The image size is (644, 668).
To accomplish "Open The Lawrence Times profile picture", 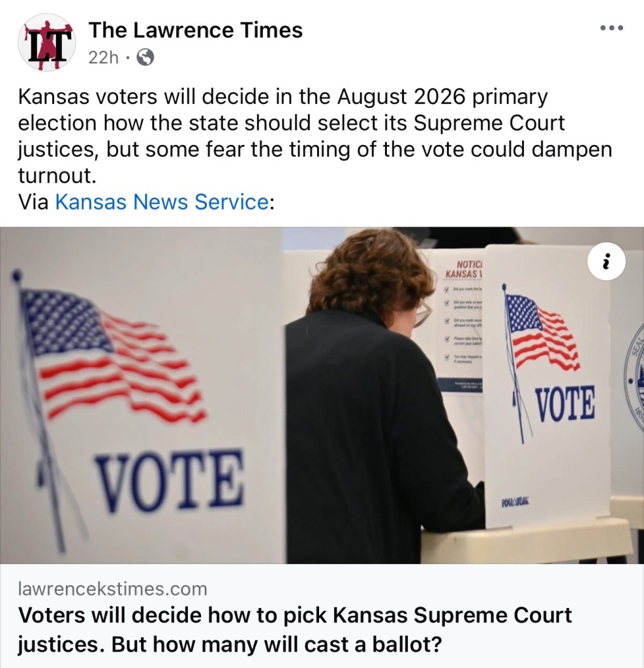I will (x=46, y=42).
